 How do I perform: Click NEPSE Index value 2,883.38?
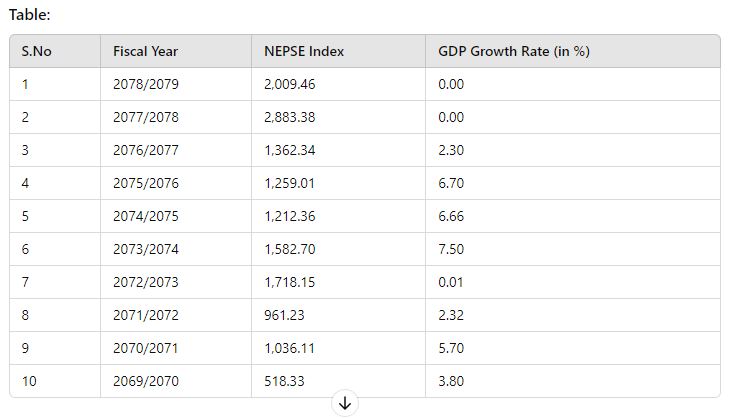click(x=290, y=117)
